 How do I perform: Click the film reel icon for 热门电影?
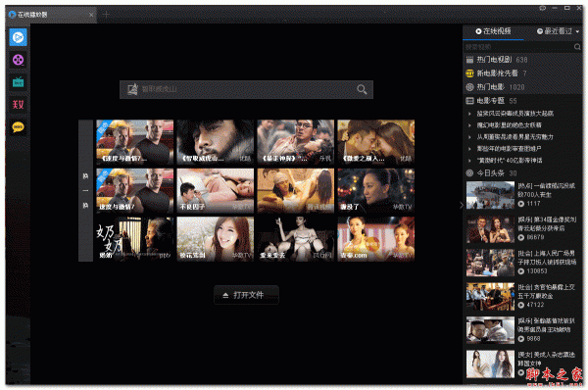point(469,87)
